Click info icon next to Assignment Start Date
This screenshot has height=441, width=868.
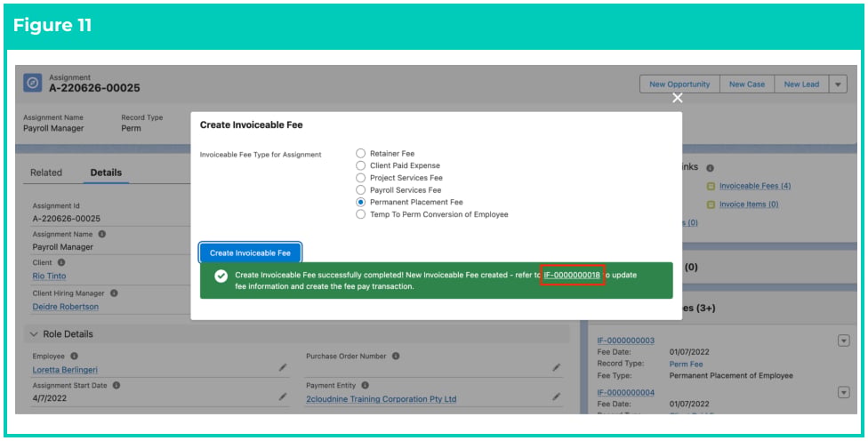coord(117,385)
